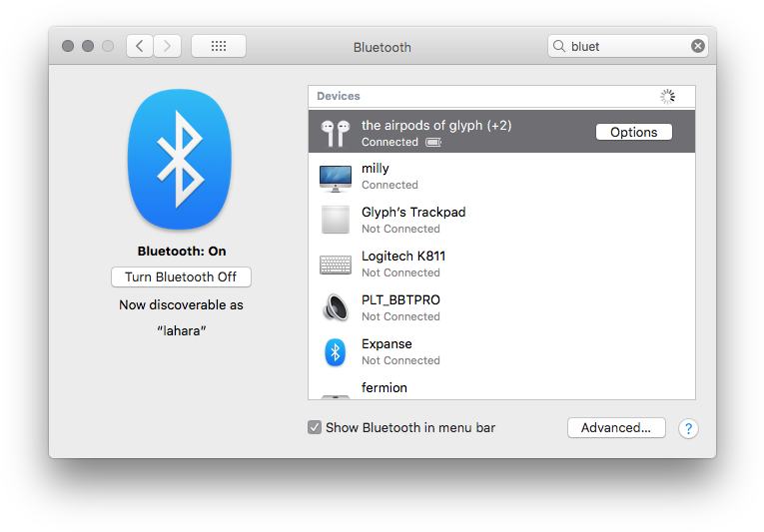The image size is (764, 532).
Task: Open Advanced Bluetooth settings
Action: [616, 428]
